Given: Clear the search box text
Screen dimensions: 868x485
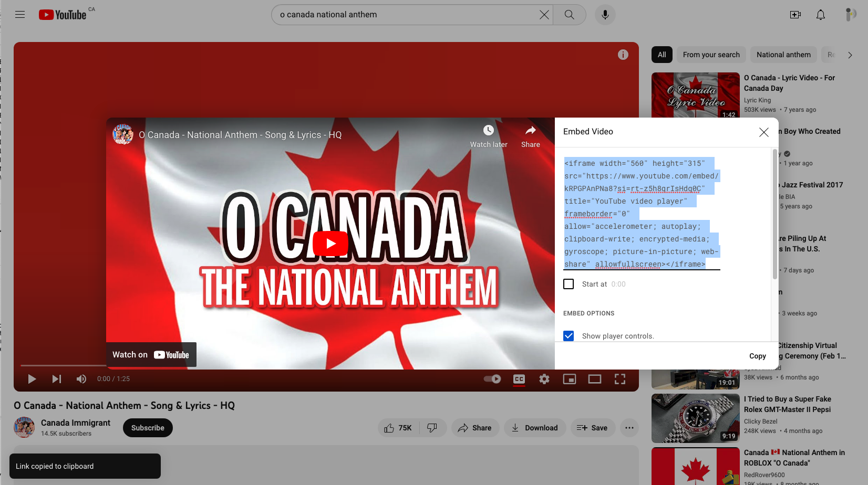Looking at the screenshot, I should point(544,15).
